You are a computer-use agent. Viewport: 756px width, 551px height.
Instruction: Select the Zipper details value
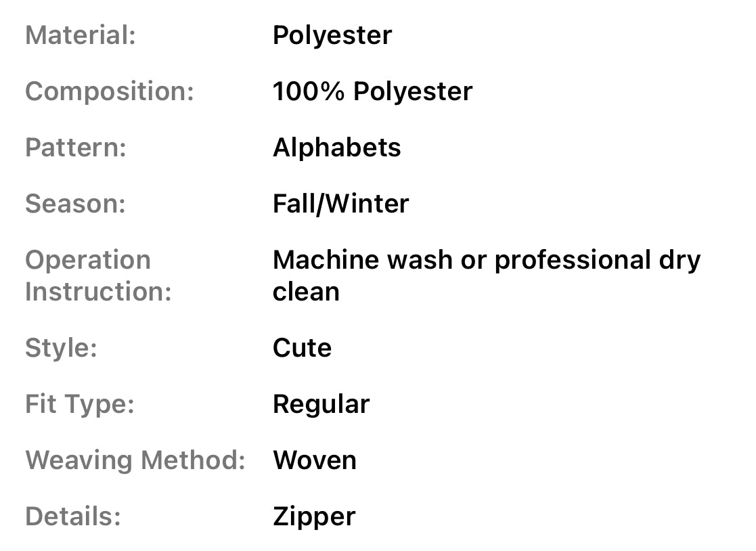[314, 516]
